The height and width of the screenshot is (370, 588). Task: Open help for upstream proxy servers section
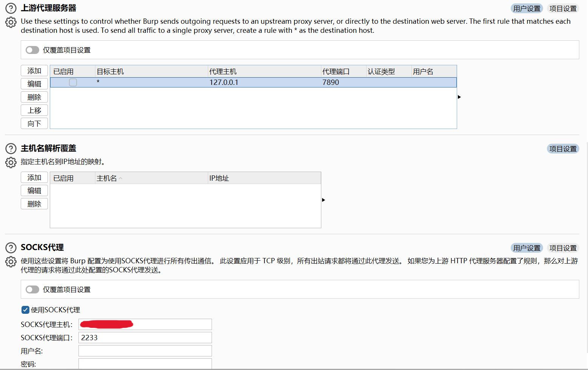(11, 8)
